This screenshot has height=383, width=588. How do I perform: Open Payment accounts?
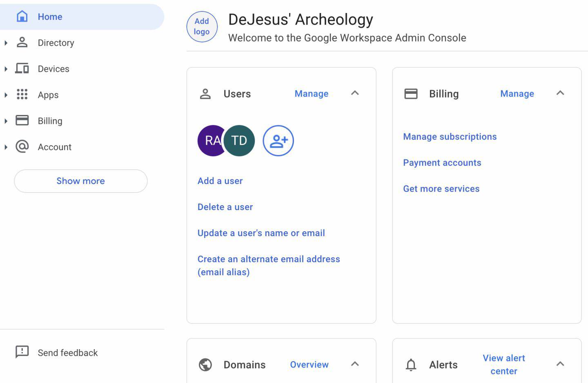click(x=442, y=162)
